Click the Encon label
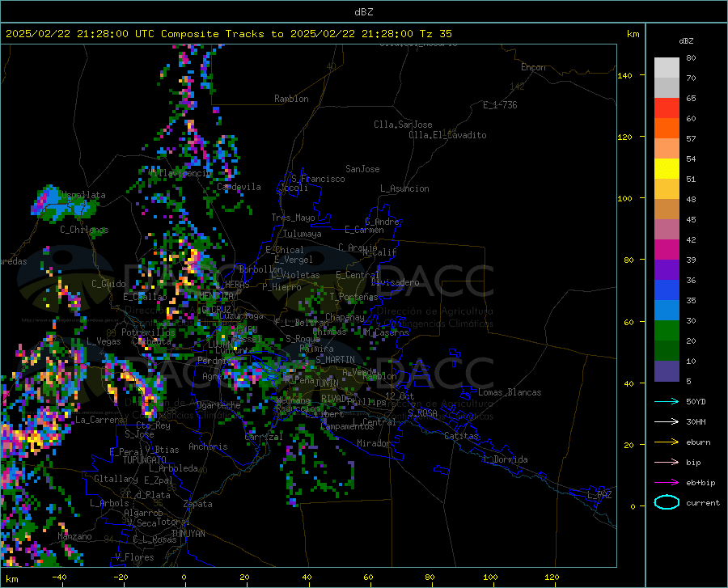 click(x=533, y=67)
